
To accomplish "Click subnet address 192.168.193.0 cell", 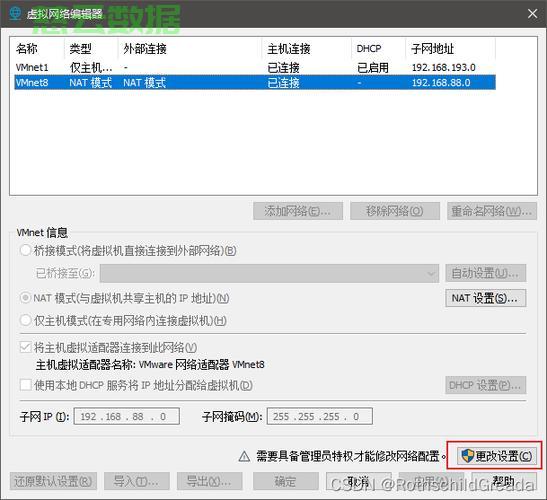I will (444, 67).
